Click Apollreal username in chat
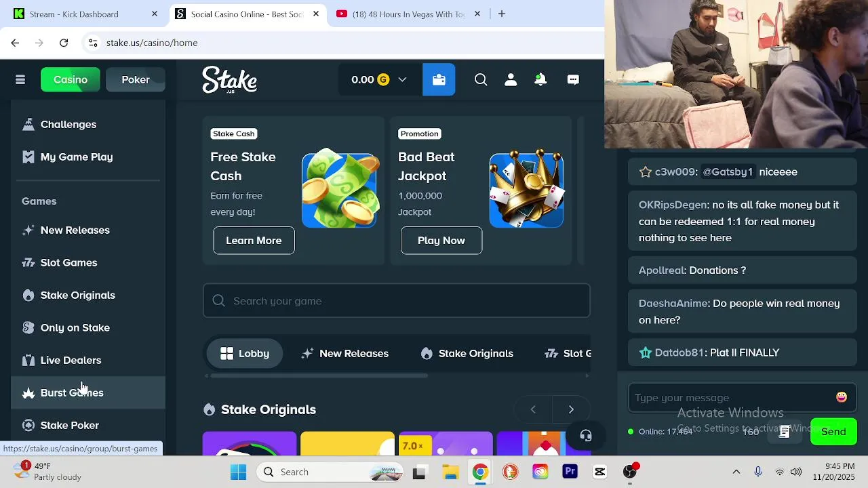 661,270
